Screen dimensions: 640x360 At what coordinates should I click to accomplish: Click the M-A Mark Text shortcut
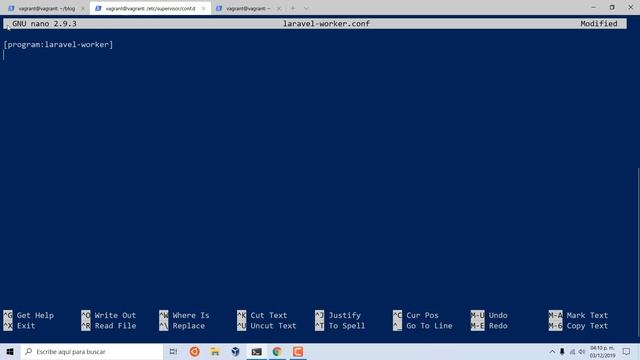[578, 315]
